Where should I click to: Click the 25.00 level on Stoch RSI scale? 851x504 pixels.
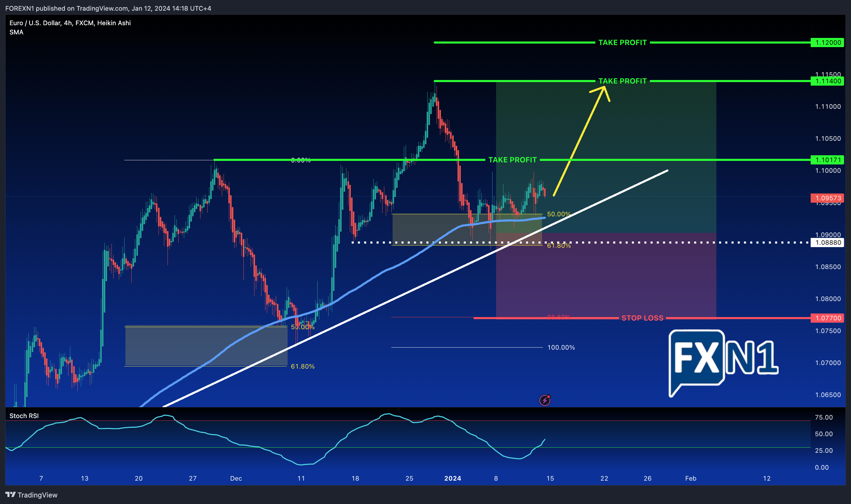[824, 450]
